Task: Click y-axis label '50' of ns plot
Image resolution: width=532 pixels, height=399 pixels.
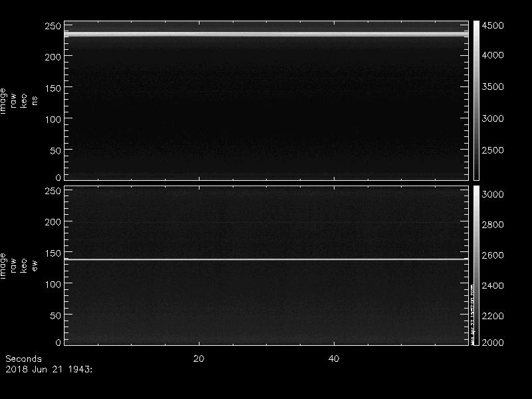Action: pyautogui.click(x=56, y=151)
